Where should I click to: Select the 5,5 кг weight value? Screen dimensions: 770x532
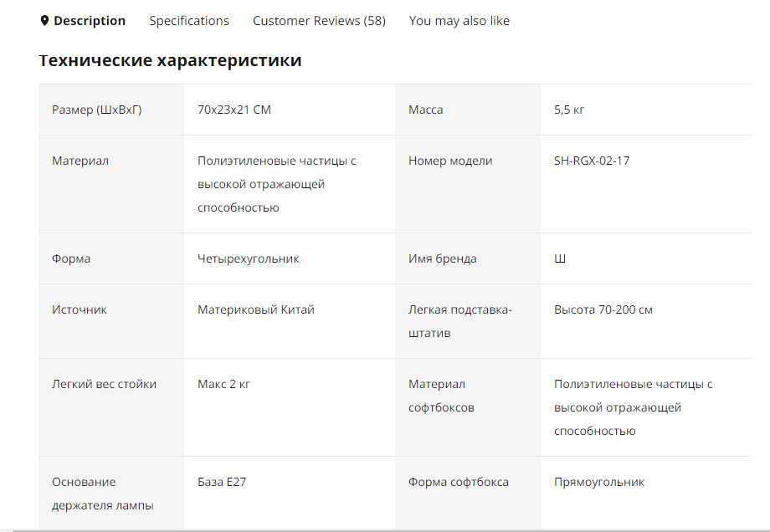pos(569,110)
